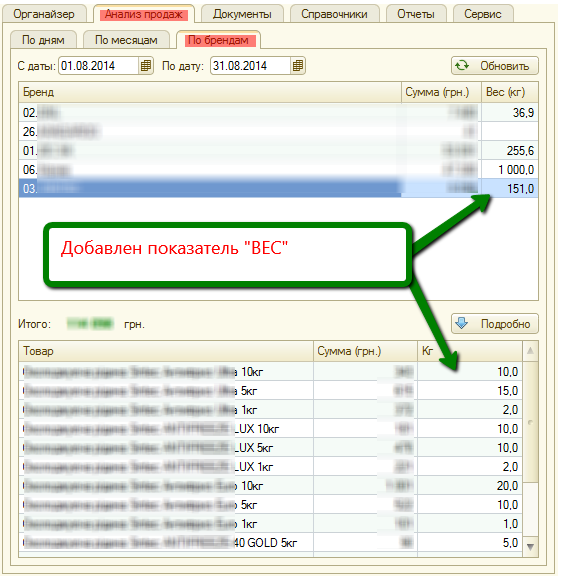Viewport: 563px width, 578px height.
Task: Click the green refresh arrows icon
Action: point(462,66)
